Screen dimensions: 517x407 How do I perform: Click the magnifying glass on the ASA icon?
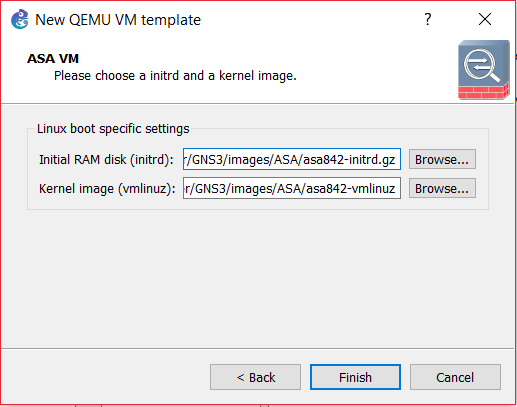pyautogui.click(x=481, y=66)
